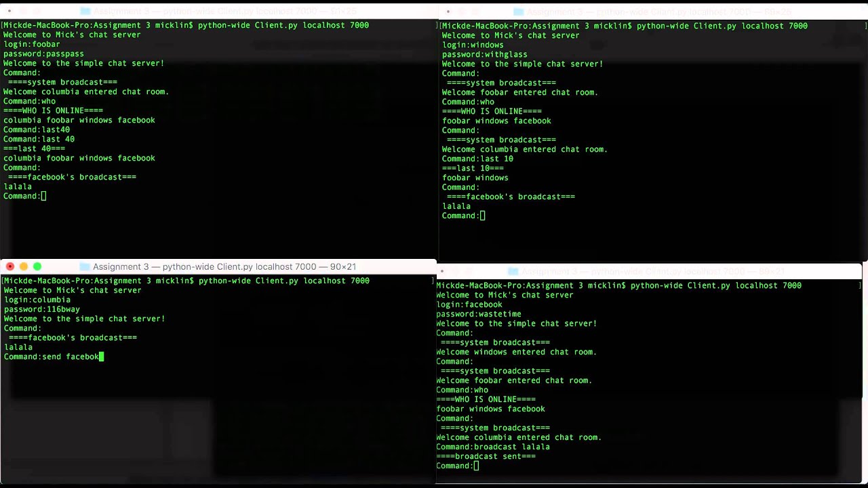Click 'Command:who' in the facebook terminal

[462, 390]
